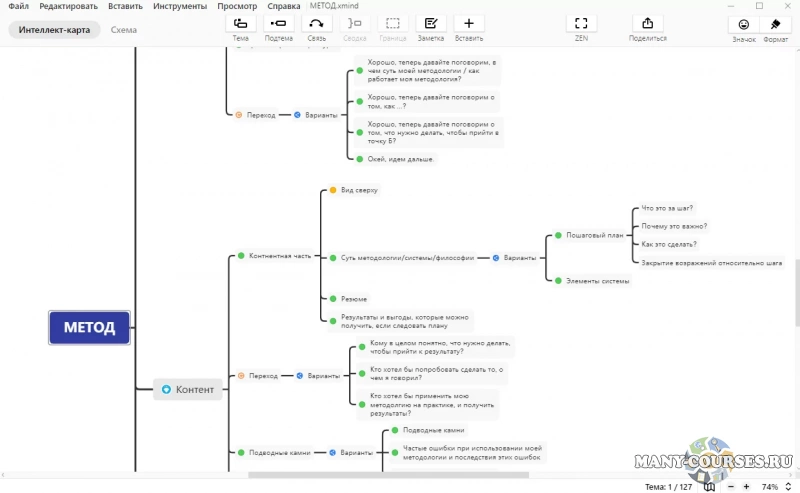The height and width of the screenshot is (493, 800).
Task: Click the orange marker on Вид сверху
Action: [x=333, y=189]
